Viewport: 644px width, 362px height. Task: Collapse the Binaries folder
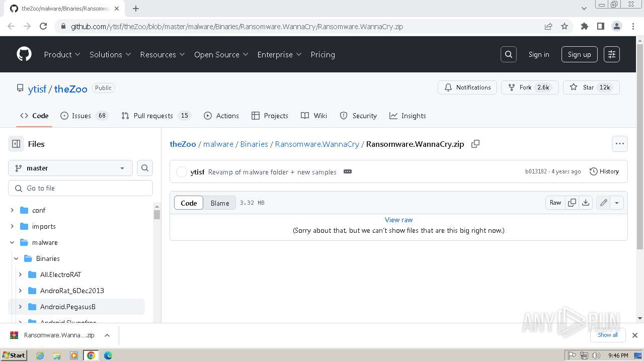pos(17,258)
